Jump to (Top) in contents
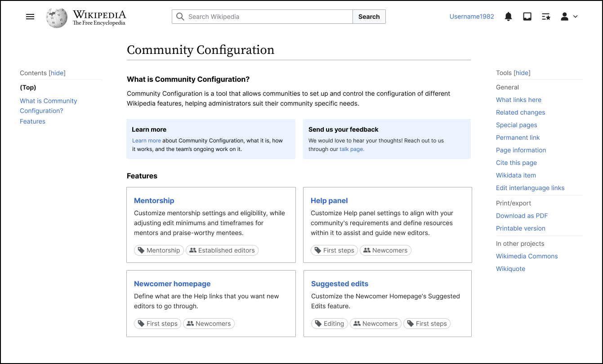 pyautogui.click(x=28, y=87)
